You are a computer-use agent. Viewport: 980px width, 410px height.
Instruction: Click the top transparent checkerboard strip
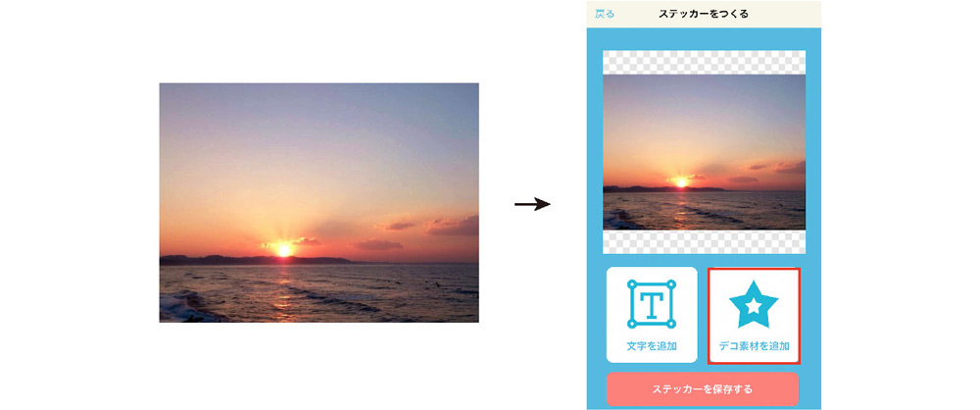tap(704, 62)
